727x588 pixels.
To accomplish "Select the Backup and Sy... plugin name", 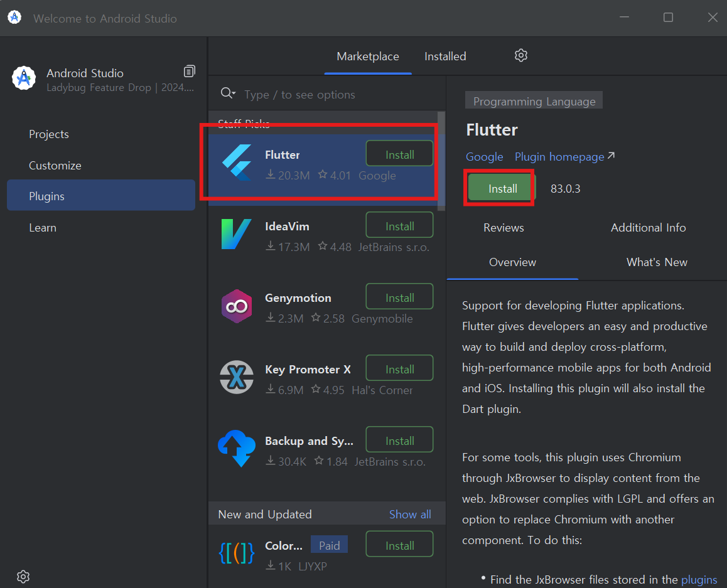I will [x=310, y=441].
